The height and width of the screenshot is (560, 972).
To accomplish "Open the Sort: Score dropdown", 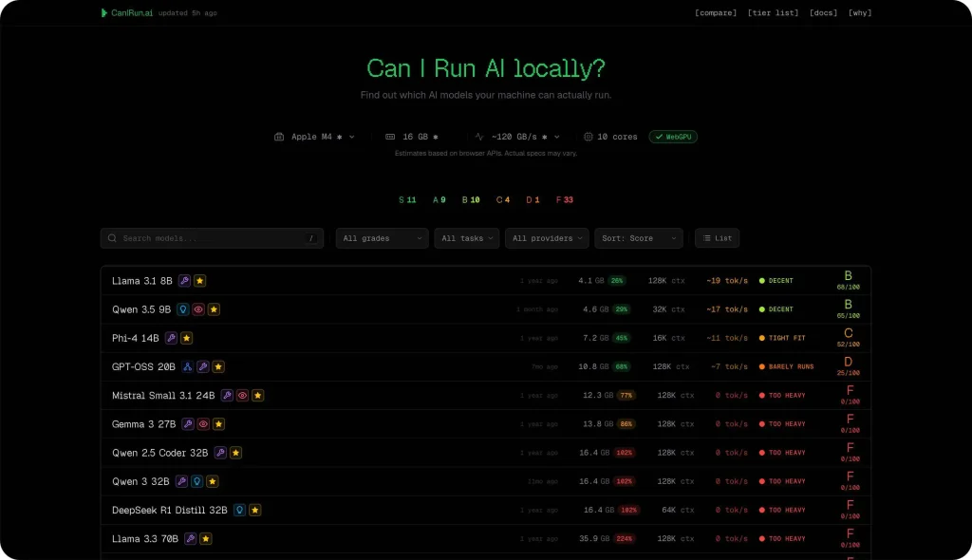I will [639, 238].
